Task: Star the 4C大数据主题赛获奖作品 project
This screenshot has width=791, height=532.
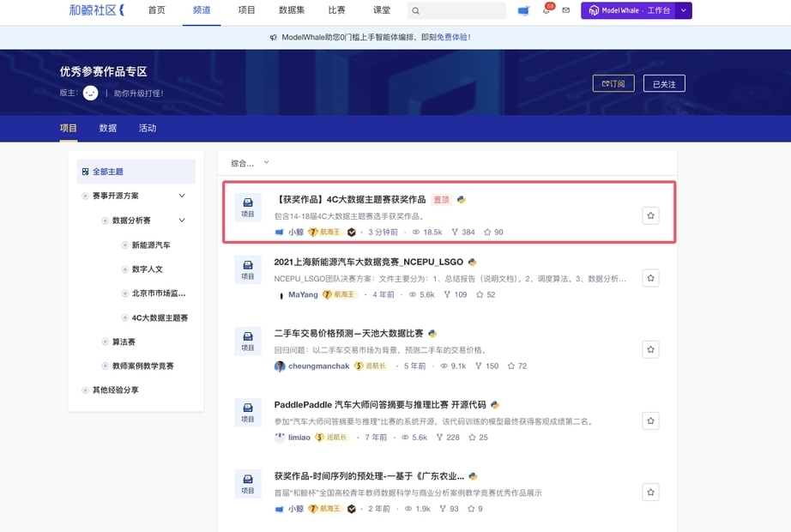Action: (x=650, y=215)
